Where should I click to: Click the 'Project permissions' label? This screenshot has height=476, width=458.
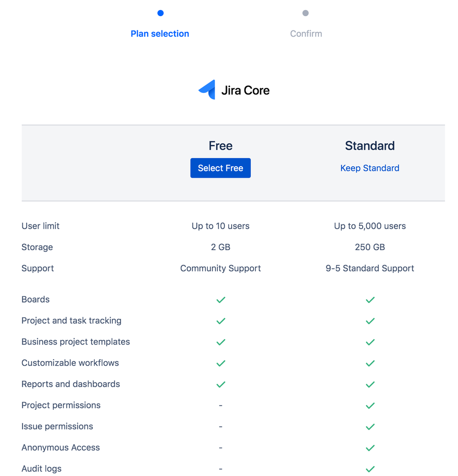tap(61, 405)
